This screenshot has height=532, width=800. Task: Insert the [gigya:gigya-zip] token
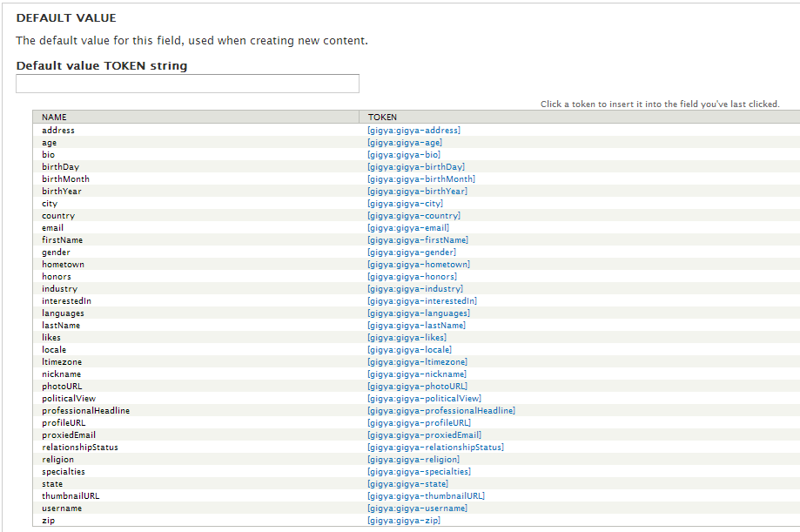[404, 521]
